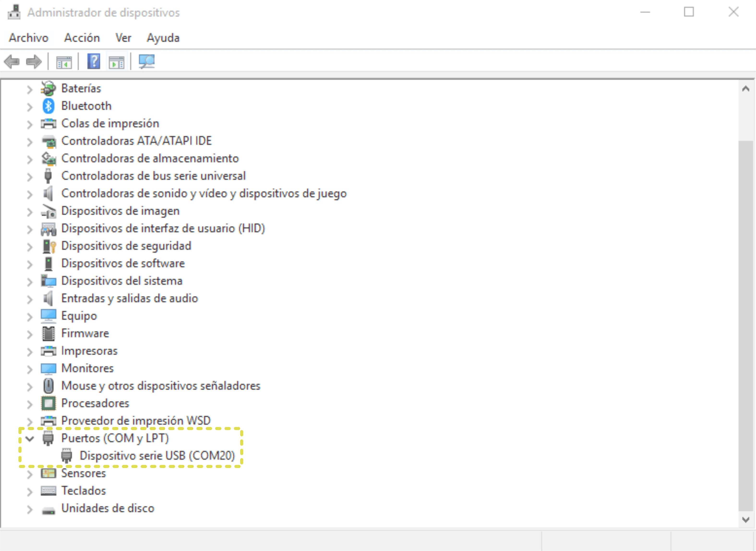Select the Dispositivos de imagen label
Image resolution: width=756 pixels, height=551 pixels.
point(120,211)
